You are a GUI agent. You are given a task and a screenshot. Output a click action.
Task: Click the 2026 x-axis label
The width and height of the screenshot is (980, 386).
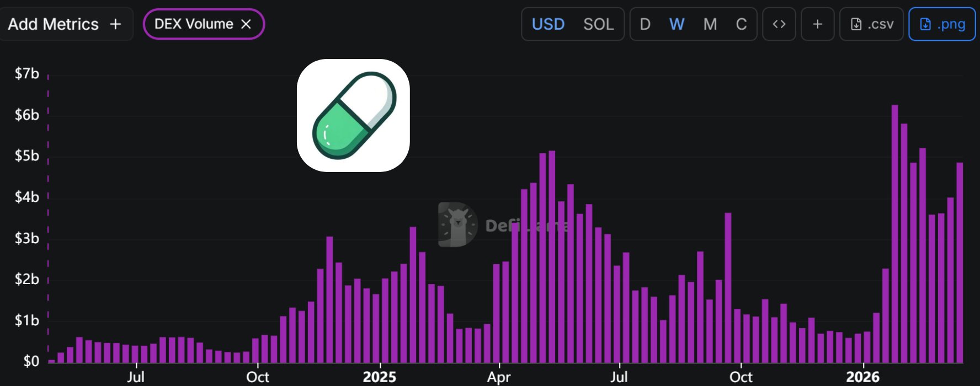point(862,377)
